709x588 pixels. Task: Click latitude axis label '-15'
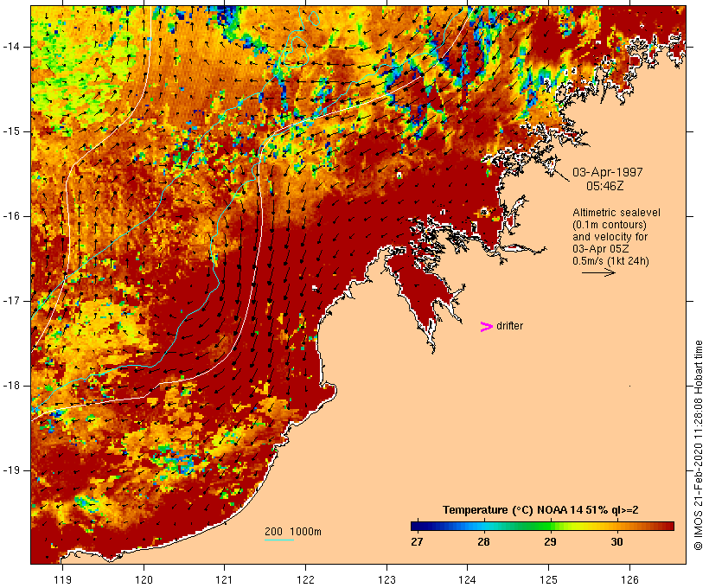point(11,131)
